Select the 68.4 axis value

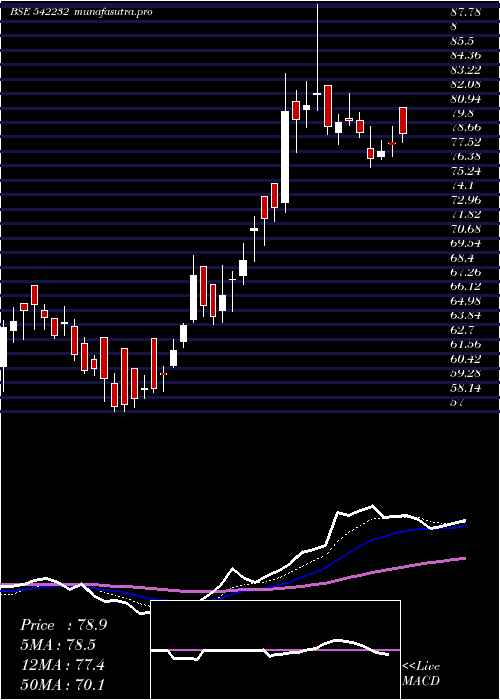462,258
